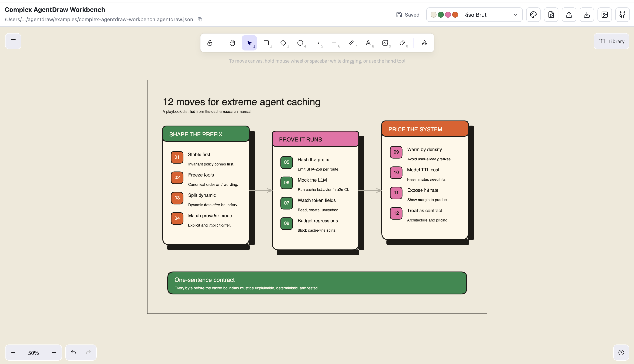This screenshot has width=634, height=364.
Task: Select the Pencil draw tool
Action: [351, 43]
